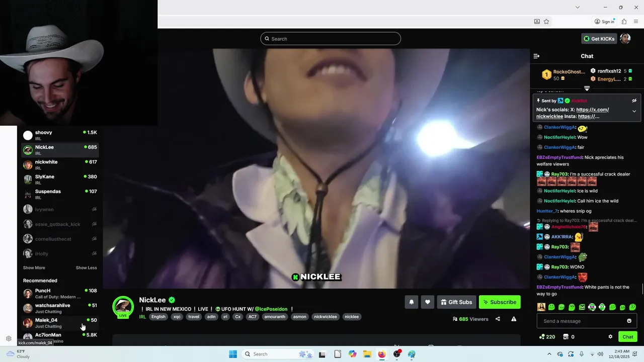Select the xqc tag
The height and width of the screenshot is (362, 644).
[x=177, y=317]
